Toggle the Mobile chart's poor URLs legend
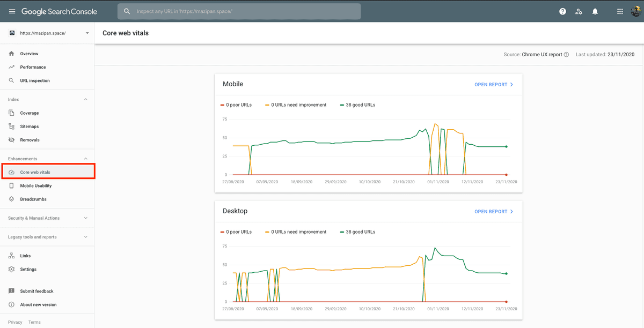This screenshot has width=644, height=328. (x=236, y=105)
